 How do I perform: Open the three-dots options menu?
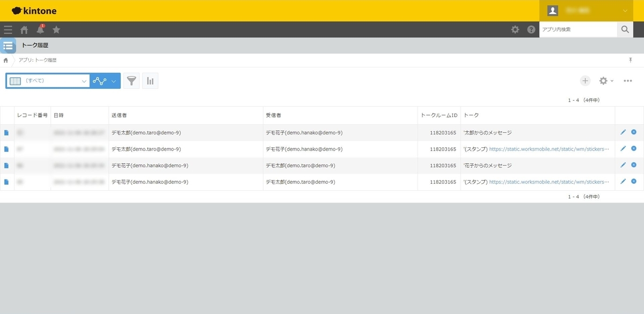tap(628, 81)
